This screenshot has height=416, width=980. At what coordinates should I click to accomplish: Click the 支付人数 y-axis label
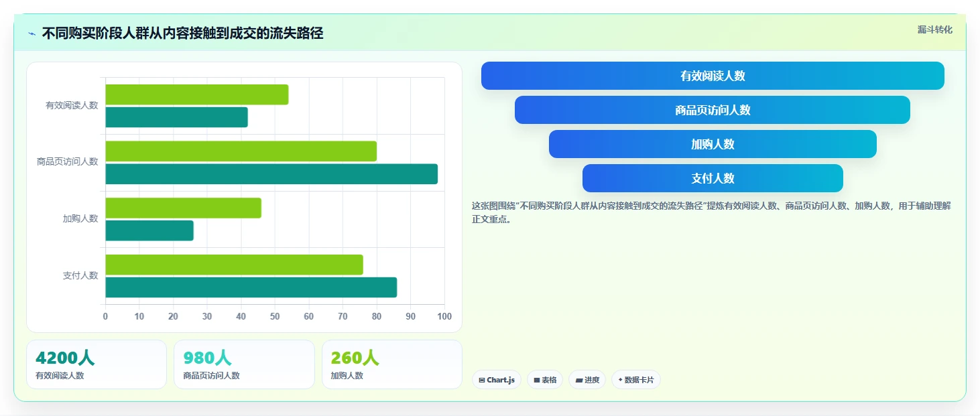(x=80, y=275)
